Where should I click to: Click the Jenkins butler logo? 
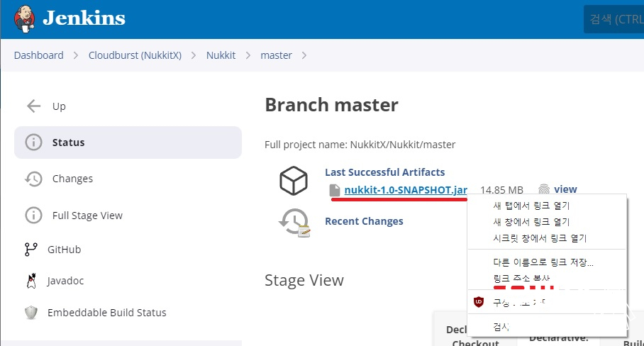[x=24, y=19]
